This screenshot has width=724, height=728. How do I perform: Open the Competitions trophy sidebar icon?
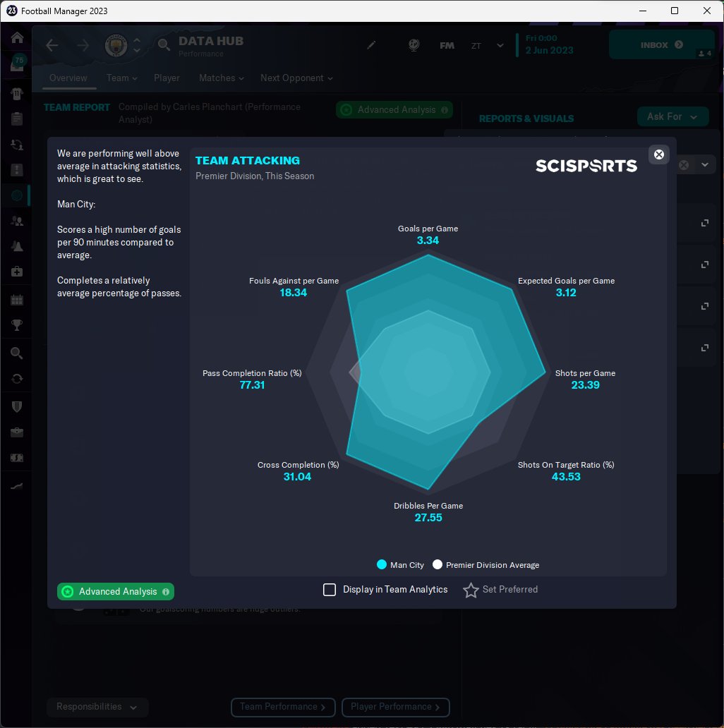point(17,325)
